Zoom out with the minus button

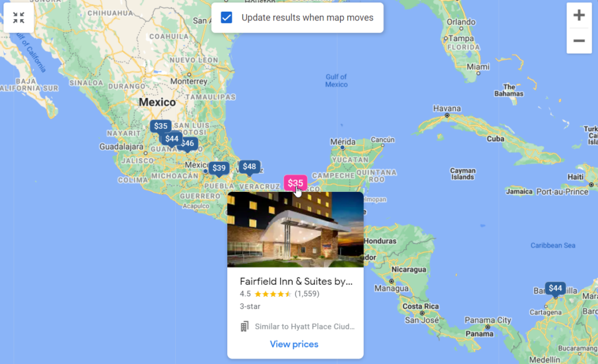[x=579, y=41]
